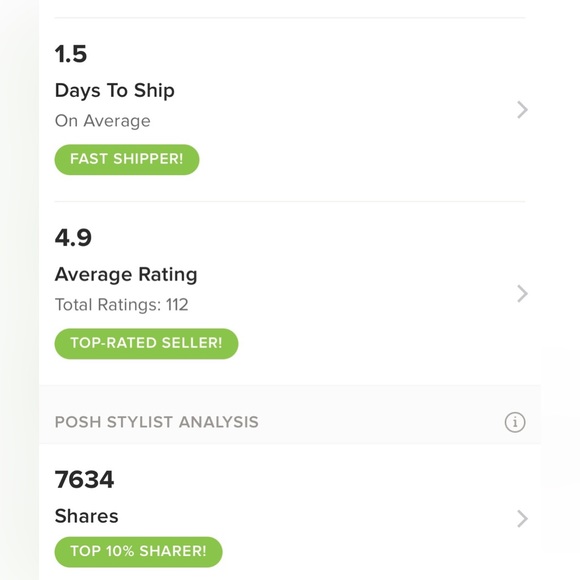
Task: Click blank space right of FAST SHIPPER! badge
Action: [355, 159]
